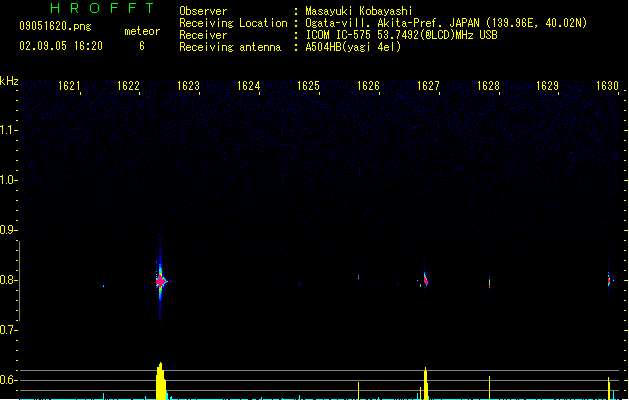This screenshot has width=629, height=400.
Task: Click the meteor echo at 1627
Action: (426, 280)
